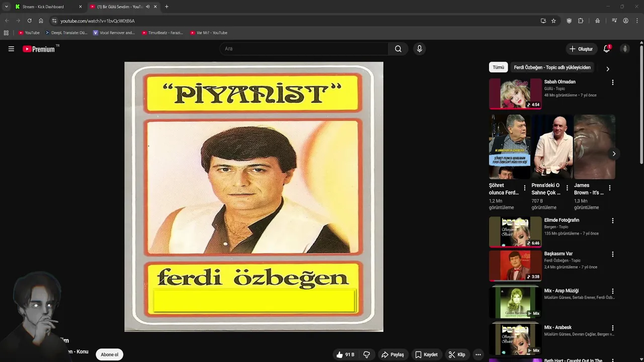Image resolution: width=644 pixels, height=362 pixels.
Task: Reload the page
Action: [29, 21]
